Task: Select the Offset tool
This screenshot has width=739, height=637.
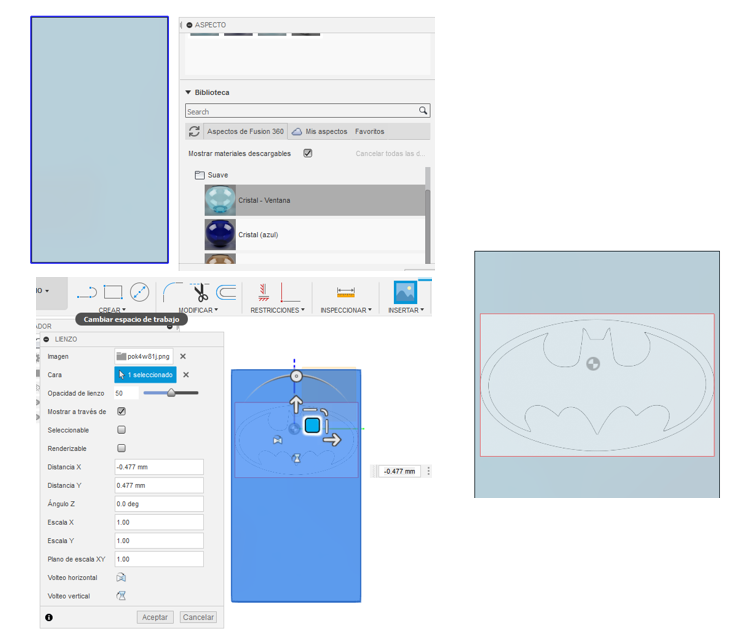Action: point(226,293)
